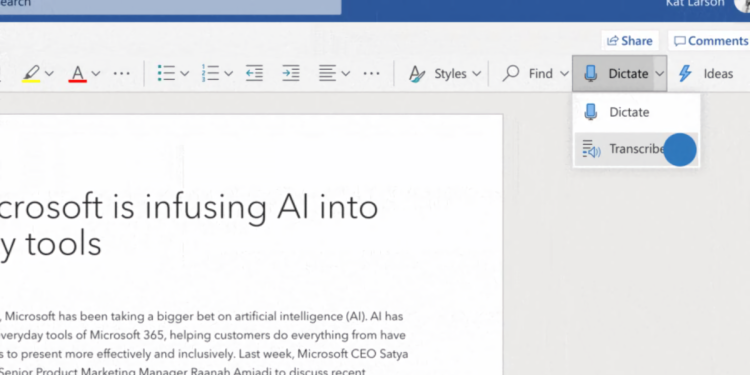Open the alignment options dropdown arrow
Screen dimensions: 750x375
click(x=345, y=74)
